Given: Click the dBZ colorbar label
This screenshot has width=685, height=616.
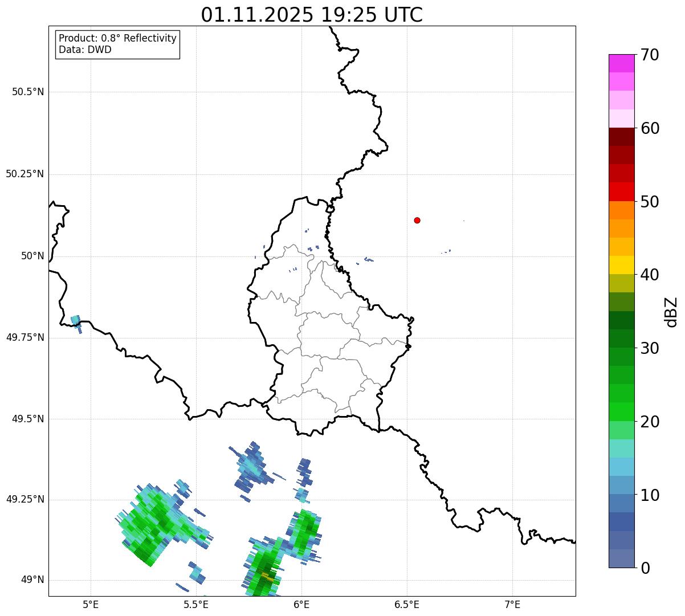Looking at the screenshot, I should (671, 311).
